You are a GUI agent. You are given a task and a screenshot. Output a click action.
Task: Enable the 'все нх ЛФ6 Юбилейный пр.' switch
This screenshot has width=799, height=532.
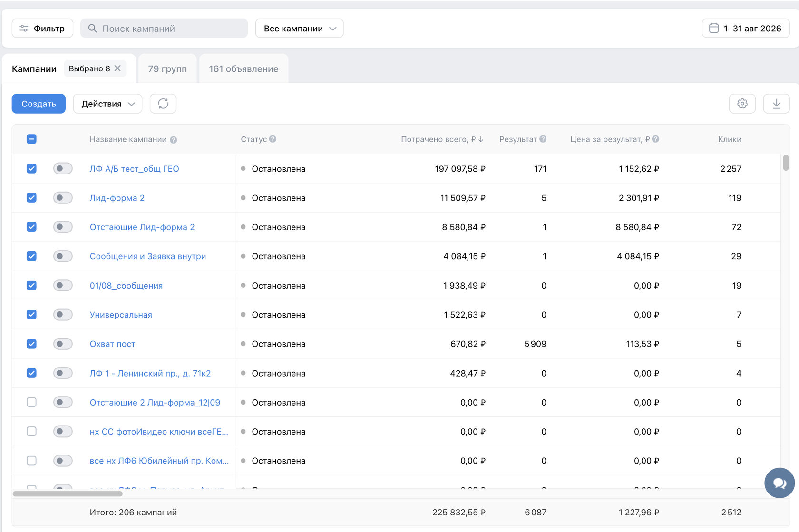tap(63, 461)
